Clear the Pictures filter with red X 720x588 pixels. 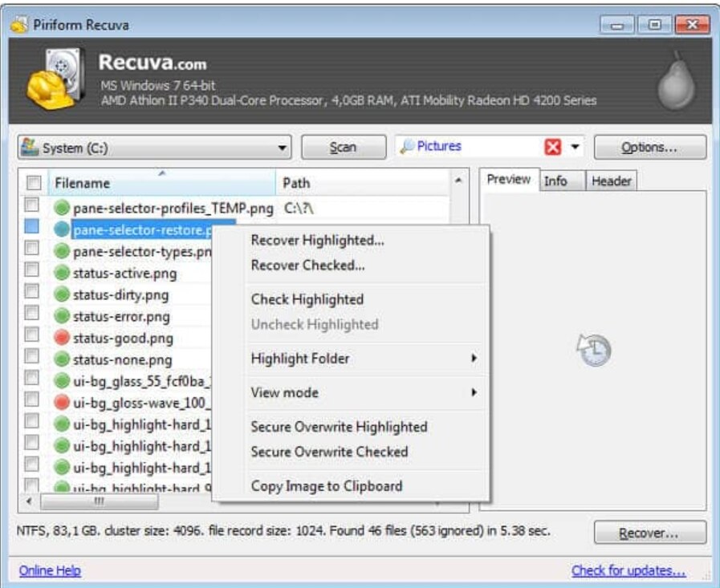point(552,147)
